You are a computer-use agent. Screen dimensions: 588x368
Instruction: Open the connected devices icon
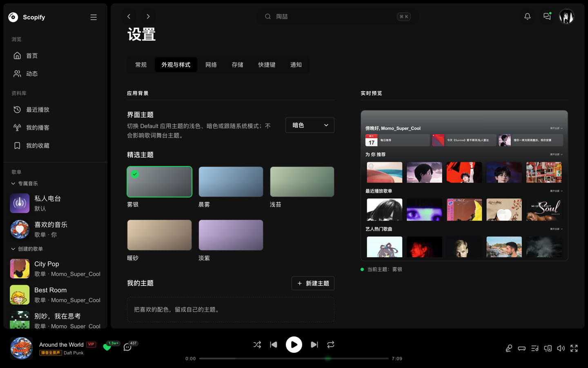(x=548, y=348)
